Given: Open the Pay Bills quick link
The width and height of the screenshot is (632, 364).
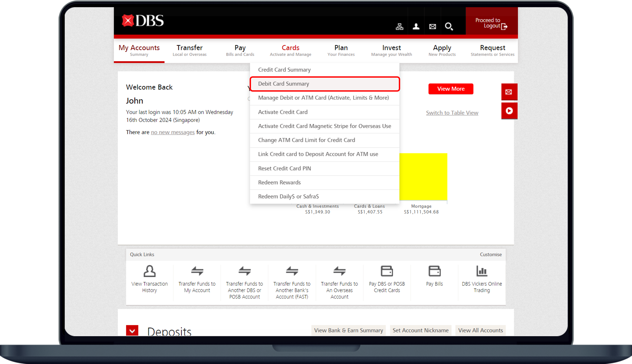Looking at the screenshot, I should (x=435, y=276).
